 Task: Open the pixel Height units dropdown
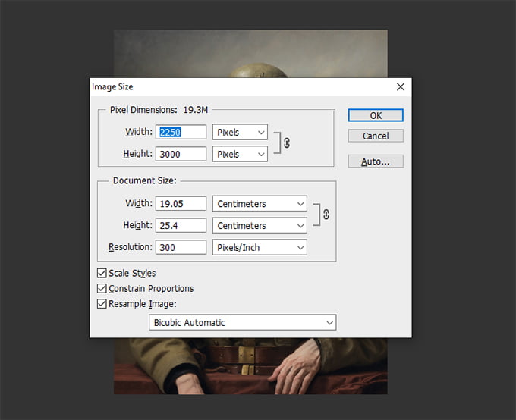coord(240,154)
